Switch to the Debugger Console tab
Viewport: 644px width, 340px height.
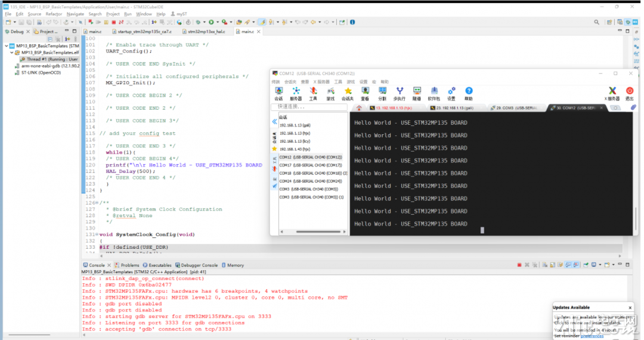[196, 265]
